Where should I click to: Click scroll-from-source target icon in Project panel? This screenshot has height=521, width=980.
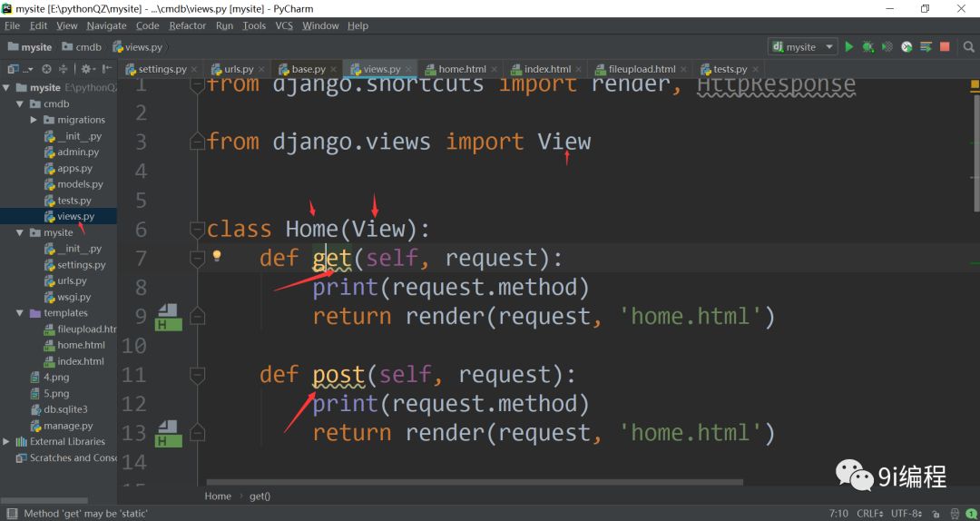[x=46, y=69]
